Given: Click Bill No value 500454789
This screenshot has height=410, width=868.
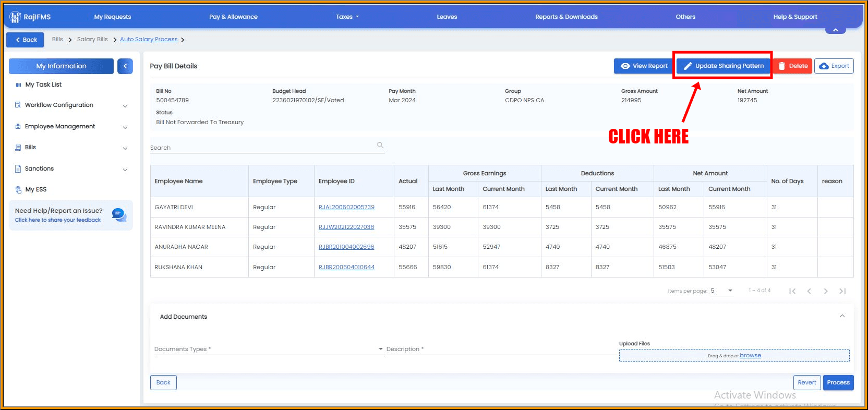Looking at the screenshot, I should tap(173, 100).
